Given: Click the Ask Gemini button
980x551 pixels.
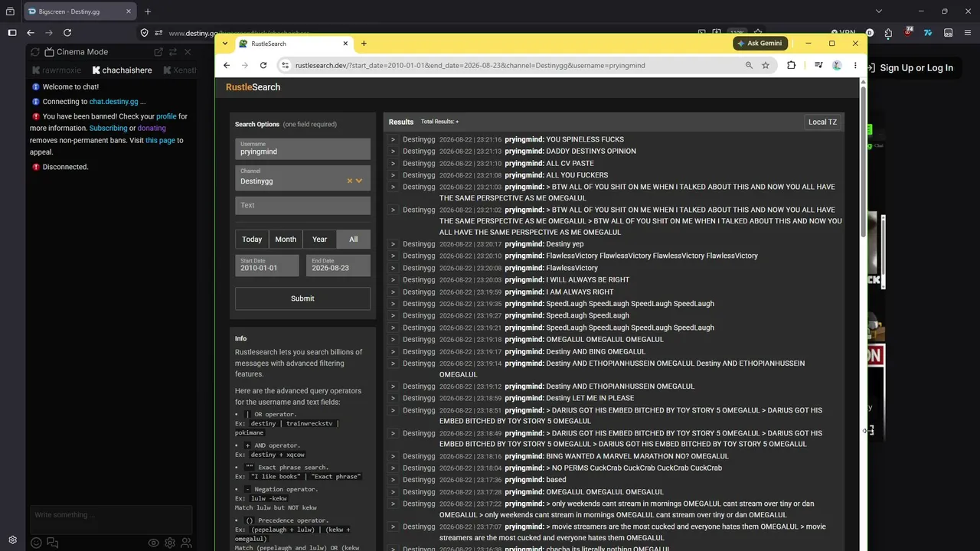Looking at the screenshot, I should 760,44.
